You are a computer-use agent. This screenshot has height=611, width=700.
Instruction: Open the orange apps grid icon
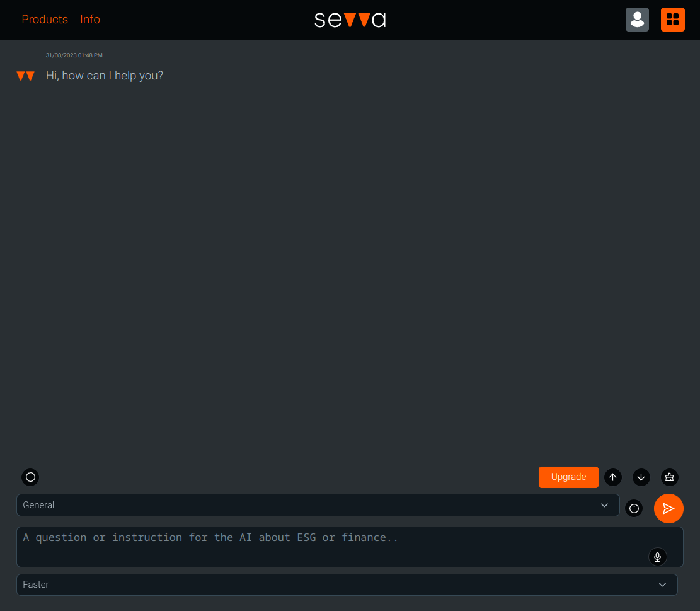(672, 20)
